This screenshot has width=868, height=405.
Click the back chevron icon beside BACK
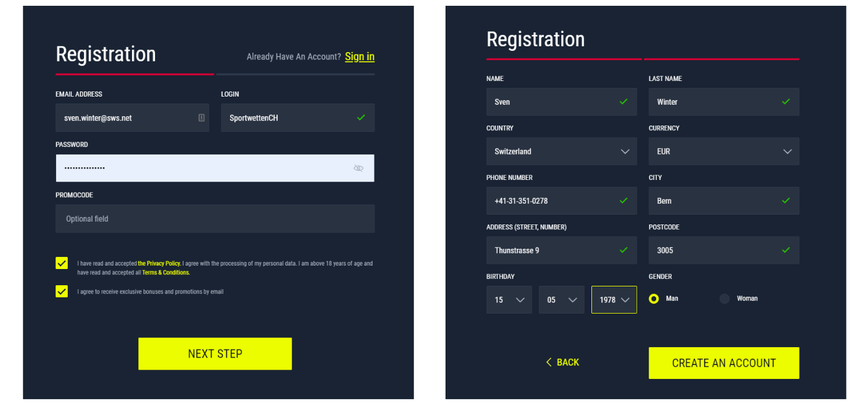coord(549,362)
